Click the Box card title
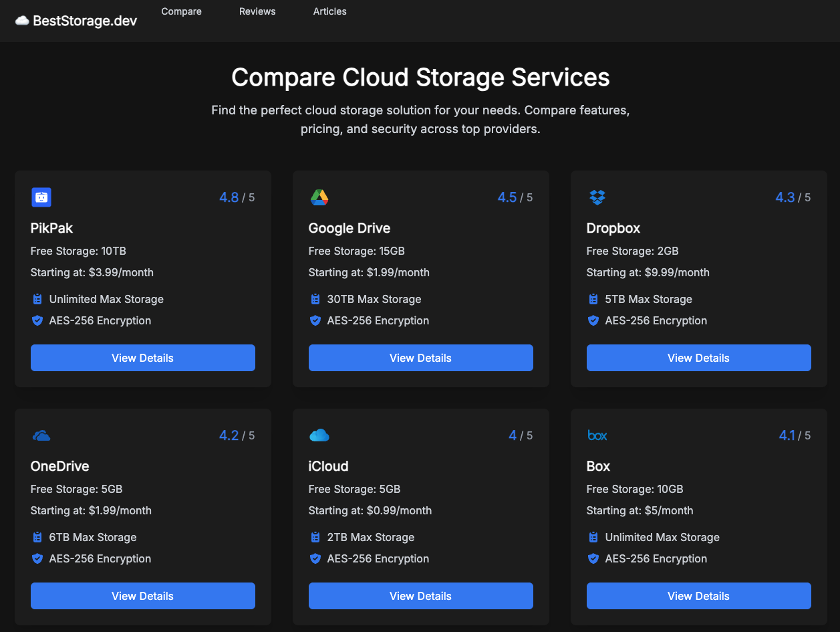Viewport: 840px width, 632px height. tap(598, 466)
